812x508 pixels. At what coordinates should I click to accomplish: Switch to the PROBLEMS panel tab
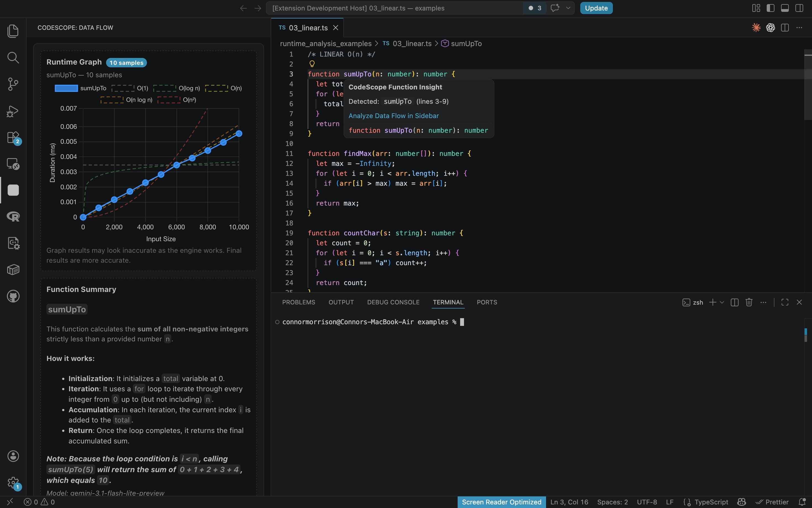coord(299,302)
